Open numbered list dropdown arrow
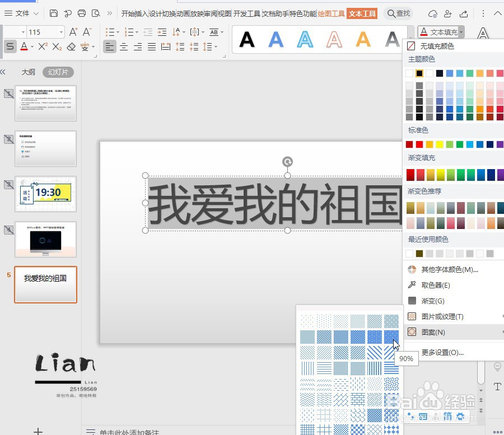 (x=137, y=32)
